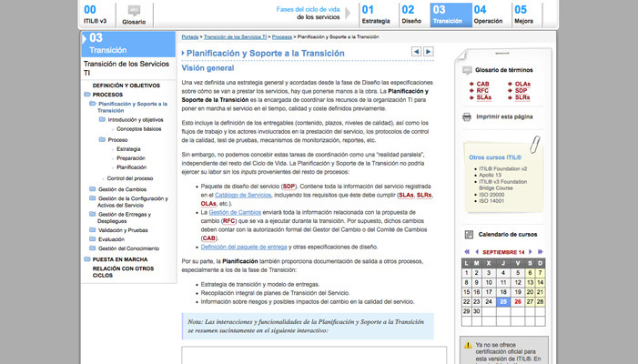This screenshot has width=638, height=364.
Task: Expand PUESTA EN MARCHA folder
Action: coord(87,259)
